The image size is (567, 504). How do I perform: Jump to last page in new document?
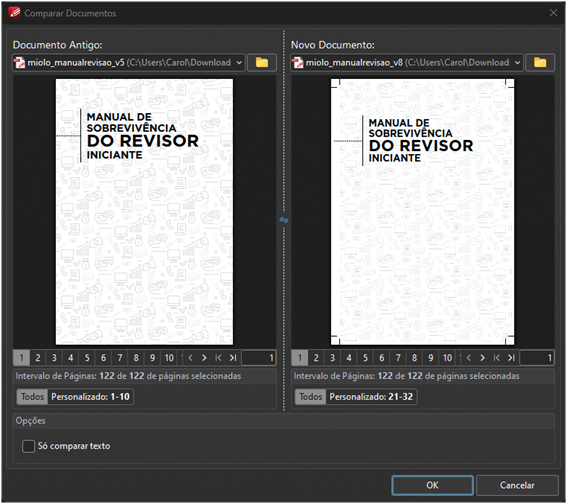coord(511,358)
